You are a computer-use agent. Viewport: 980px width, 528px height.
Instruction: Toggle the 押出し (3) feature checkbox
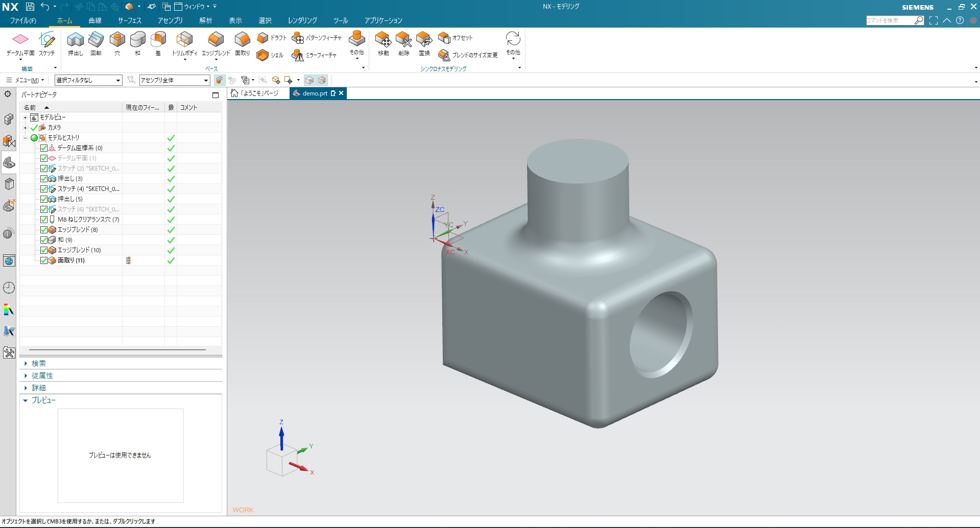(44, 179)
